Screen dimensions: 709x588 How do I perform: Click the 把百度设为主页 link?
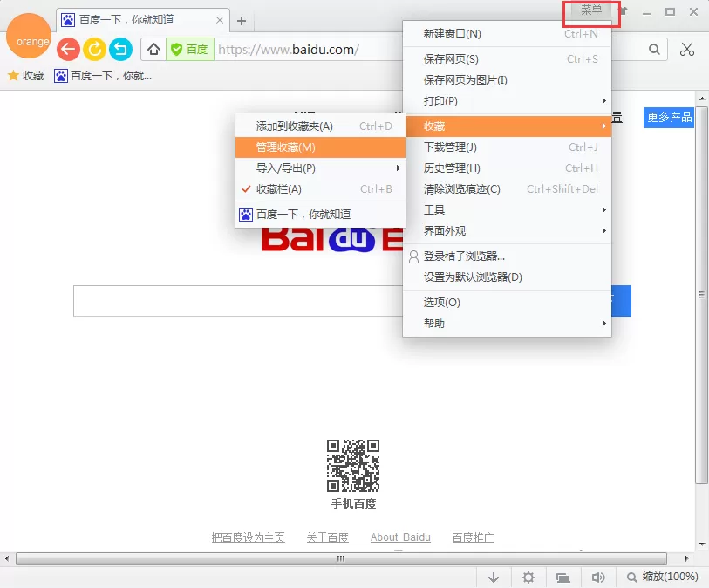(x=249, y=537)
